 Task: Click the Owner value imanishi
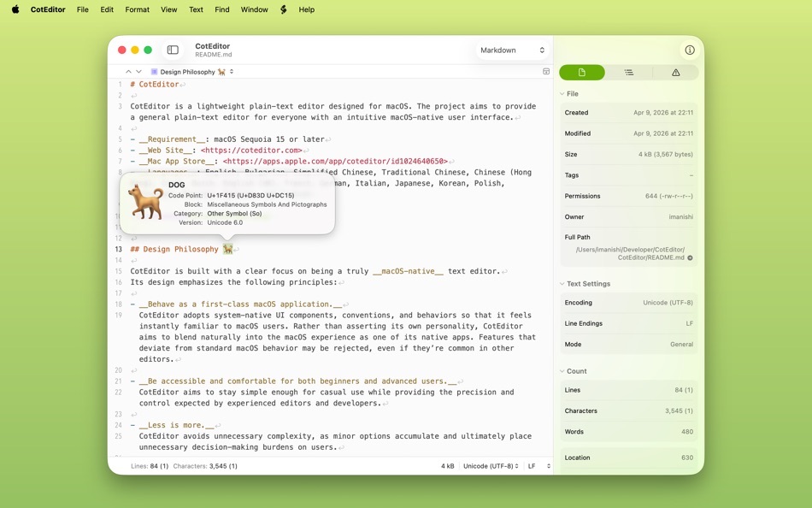pos(681,216)
